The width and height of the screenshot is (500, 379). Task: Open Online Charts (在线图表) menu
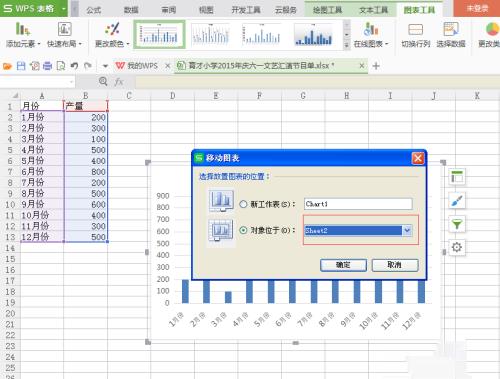[x=371, y=35]
